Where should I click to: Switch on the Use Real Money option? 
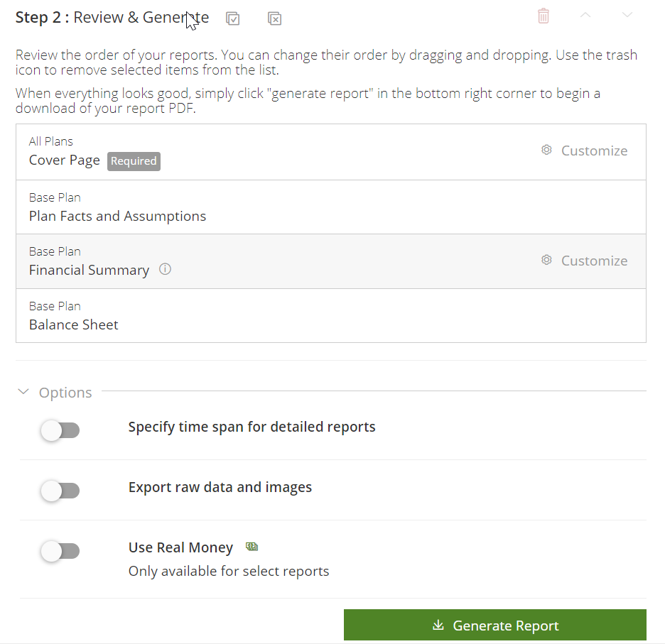[60, 551]
